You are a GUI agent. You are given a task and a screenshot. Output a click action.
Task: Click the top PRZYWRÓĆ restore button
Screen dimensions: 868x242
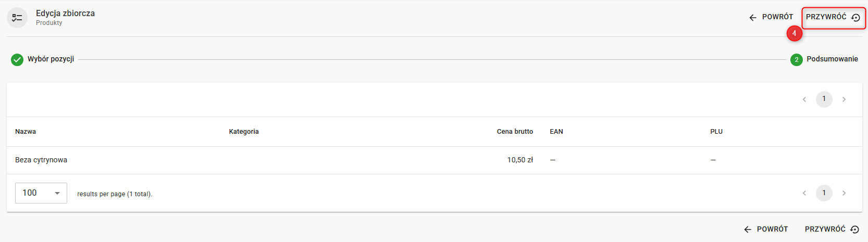point(826,17)
